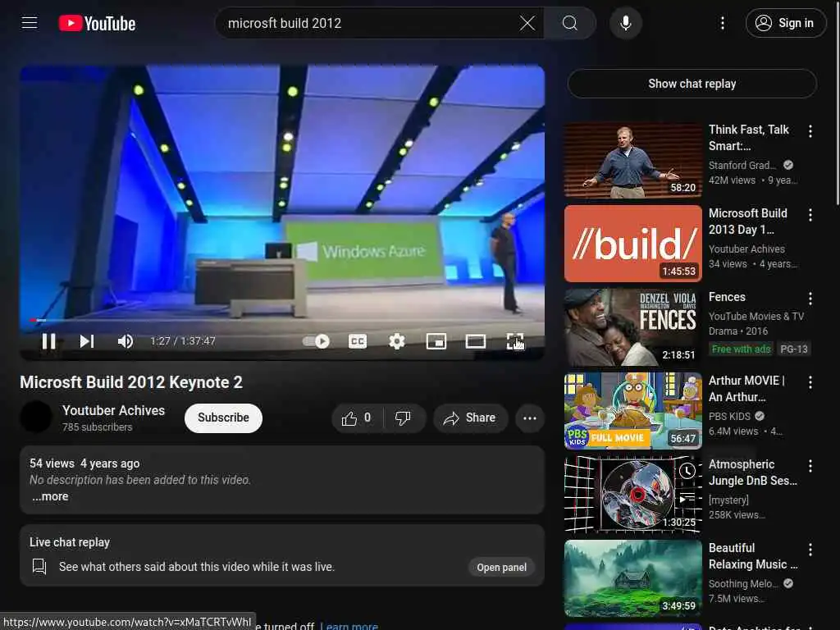Subscribe to Youtuber Achives channel
The image size is (840, 630).
point(223,418)
